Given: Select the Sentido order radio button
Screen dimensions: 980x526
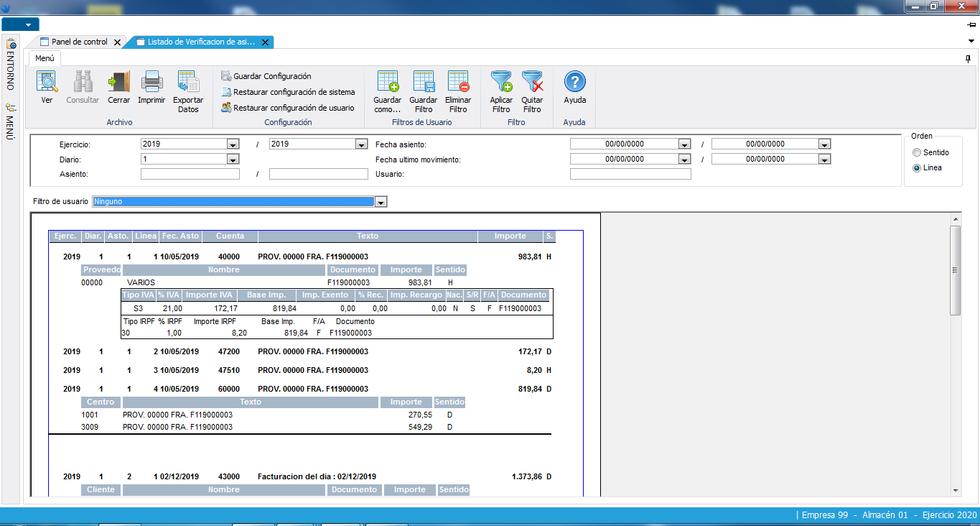Looking at the screenshot, I should (x=916, y=152).
